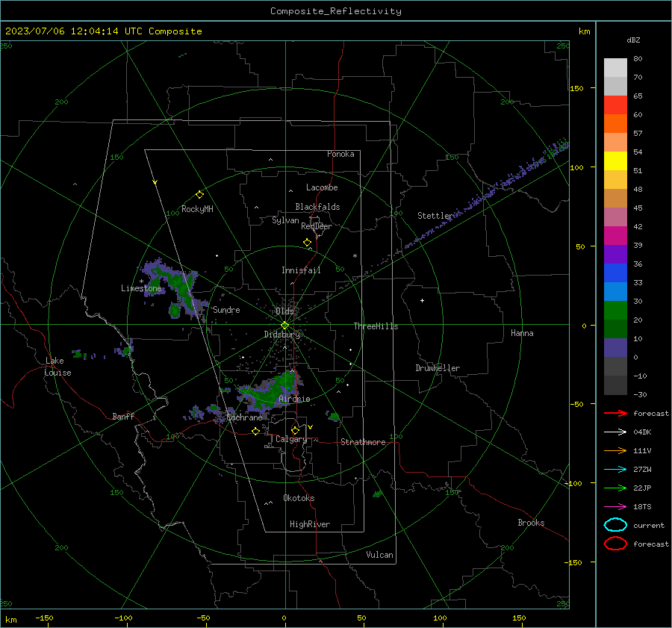Image resolution: width=672 pixels, height=628 pixels.
Task: Click the RockyMH label
Action: 197,209
